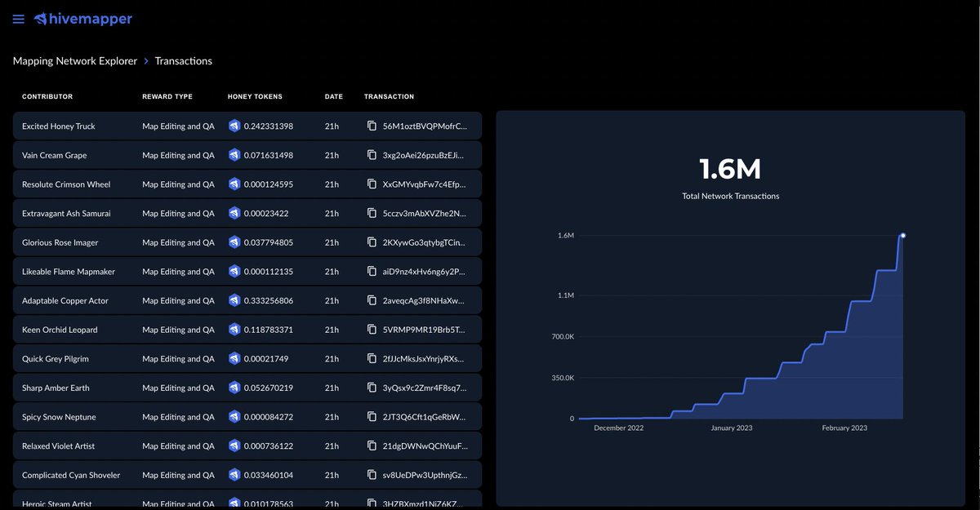Expand the breadcrumb chevron after Mapping Network Explorer

(145, 60)
